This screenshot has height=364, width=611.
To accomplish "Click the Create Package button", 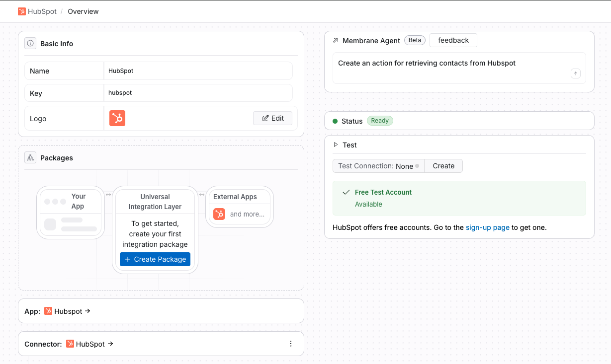I will point(155,259).
